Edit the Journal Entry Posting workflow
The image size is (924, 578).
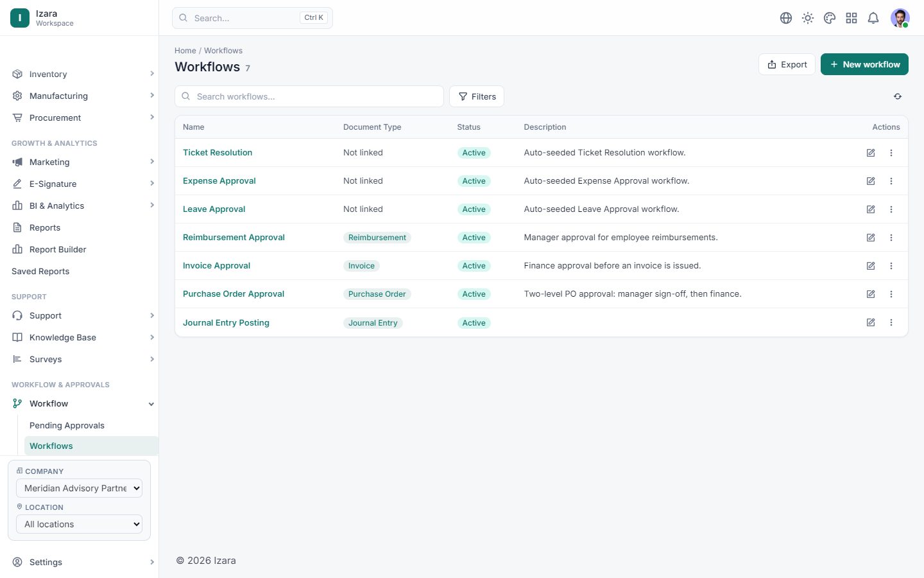[871, 322]
